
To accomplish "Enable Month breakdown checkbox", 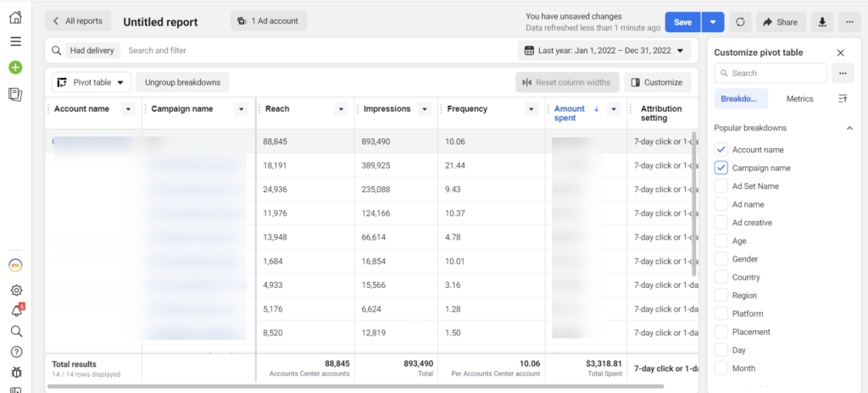I will coord(721,368).
